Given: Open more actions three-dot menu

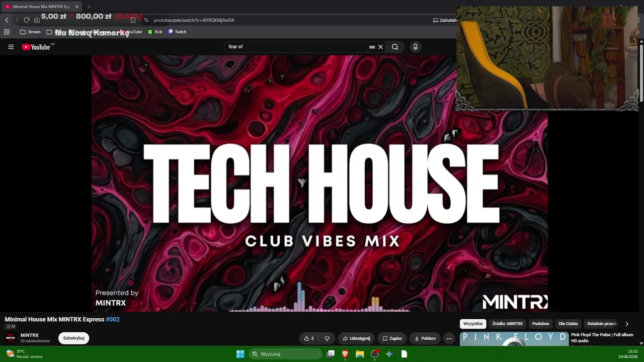Looking at the screenshot, I should 449,338.
